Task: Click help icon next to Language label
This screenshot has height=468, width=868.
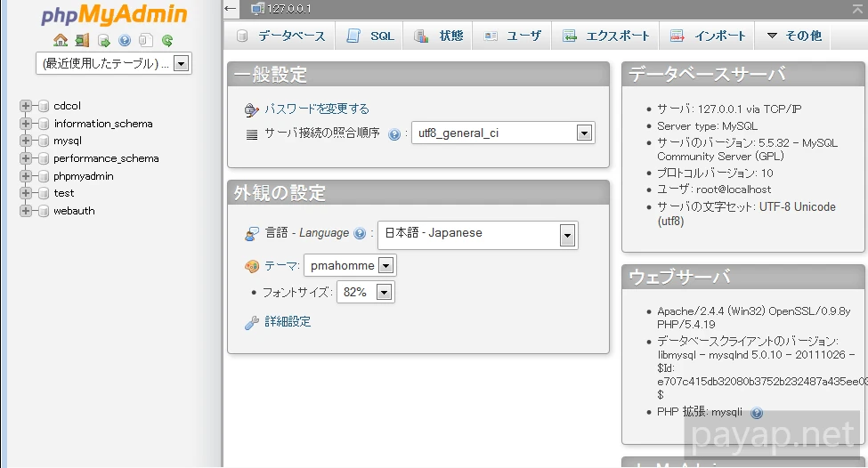Action: 360,234
